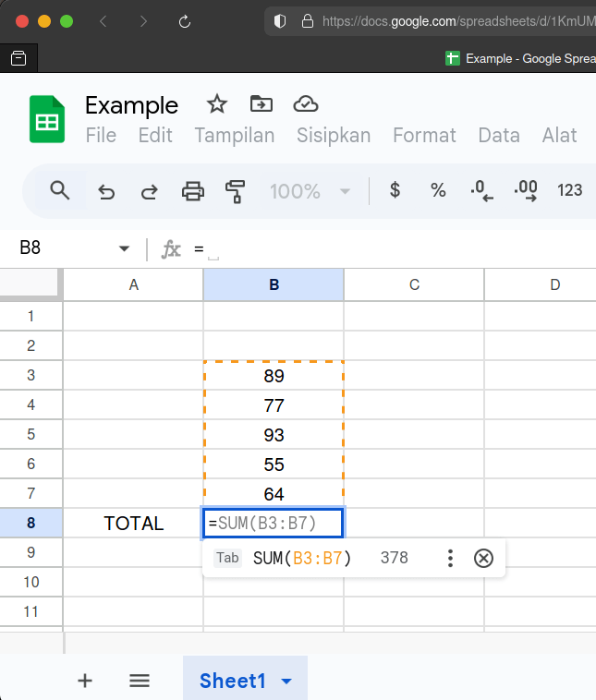This screenshot has width=596, height=700.
Task: Dismiss the formula suggestion popup
Action: click(x=483, y=558)
